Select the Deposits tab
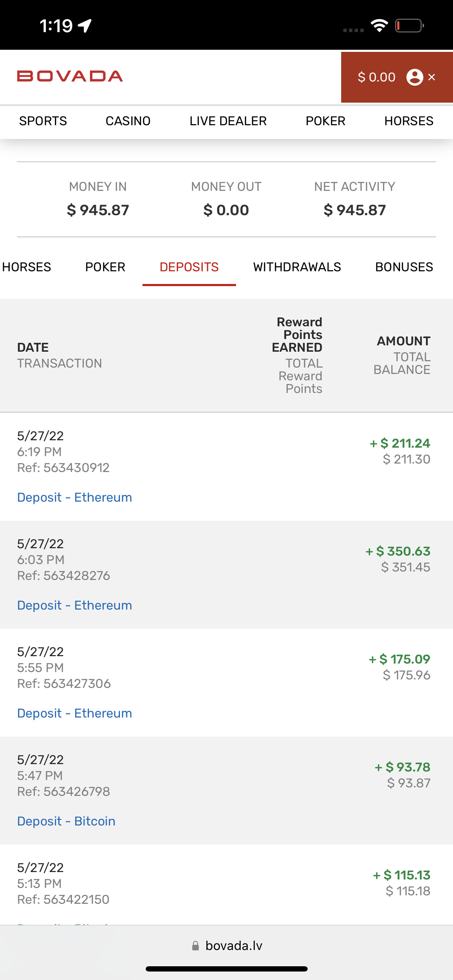 coord(189,267)
